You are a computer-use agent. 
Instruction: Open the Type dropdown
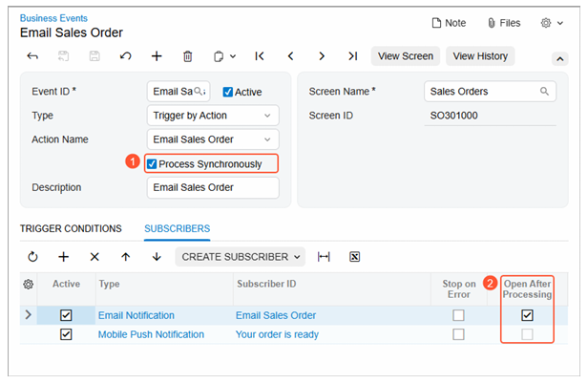pos(213,116)
